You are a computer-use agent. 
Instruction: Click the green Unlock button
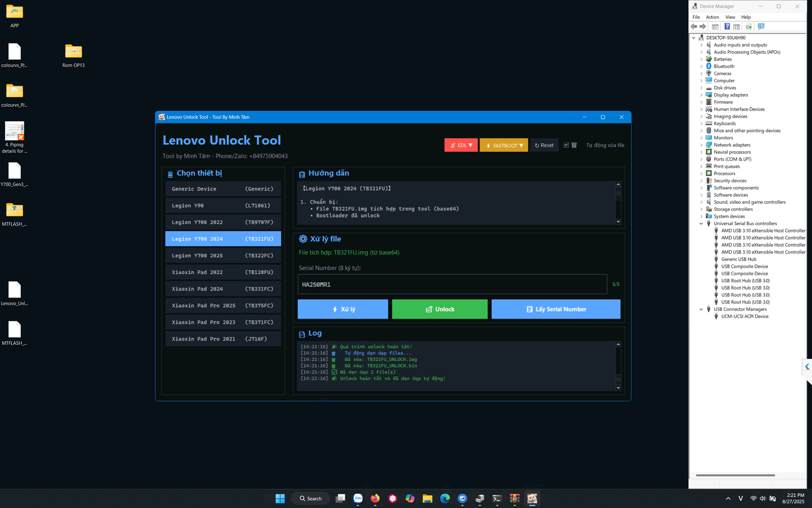[x=439, y=309]
